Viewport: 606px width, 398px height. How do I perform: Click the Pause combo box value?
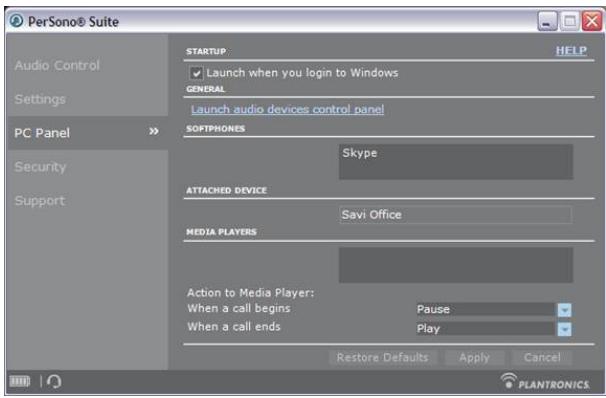[x=486, y=310]
